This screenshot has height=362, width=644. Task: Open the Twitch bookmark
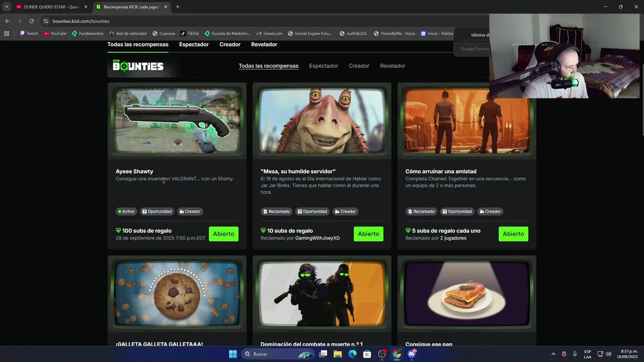[x=29, y=34]
